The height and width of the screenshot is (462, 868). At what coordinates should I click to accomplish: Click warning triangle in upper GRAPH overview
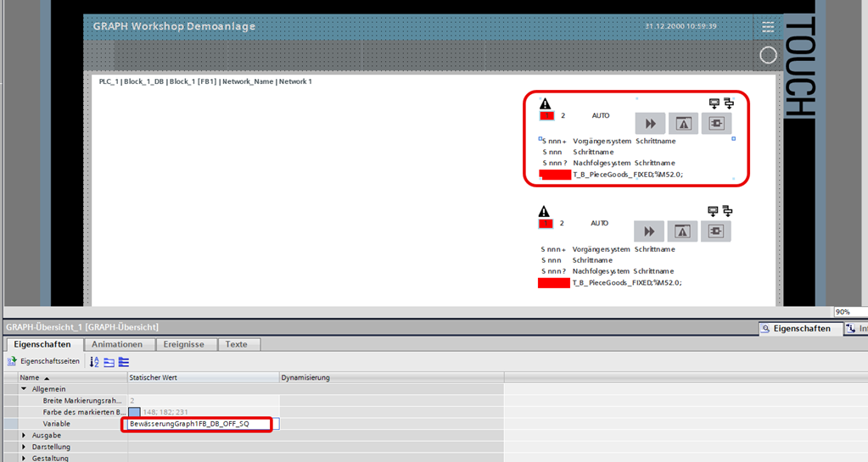546,103
